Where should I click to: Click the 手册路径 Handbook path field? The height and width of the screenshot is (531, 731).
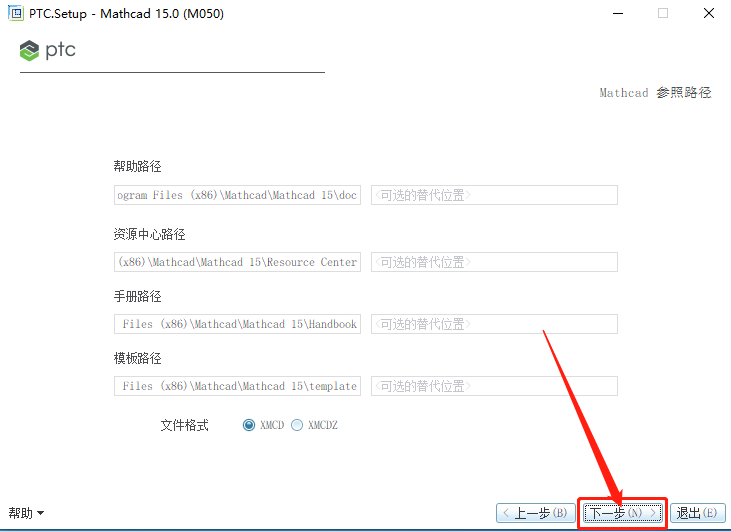point(237,324)
